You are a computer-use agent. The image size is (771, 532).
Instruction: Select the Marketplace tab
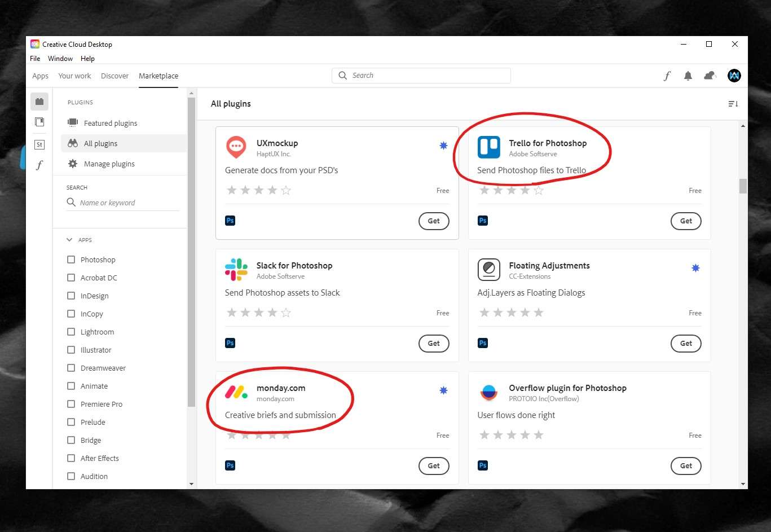(x=158, y=76)
